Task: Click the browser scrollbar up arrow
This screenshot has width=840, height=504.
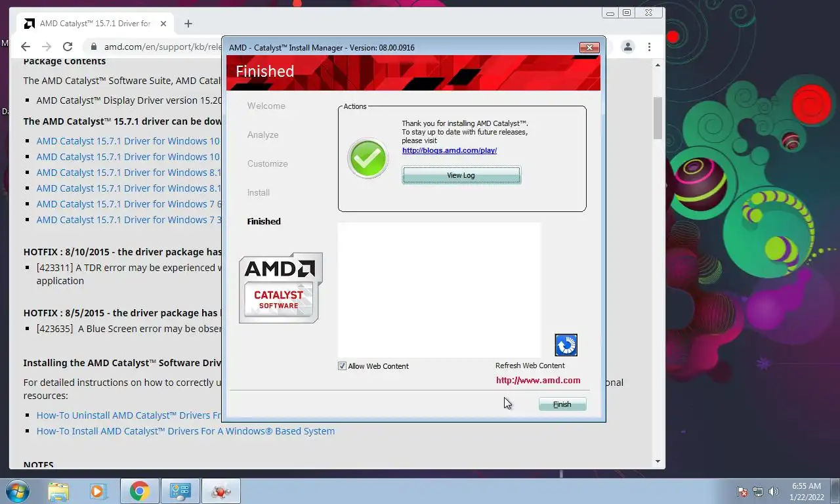Action: [x=658, y=65]
